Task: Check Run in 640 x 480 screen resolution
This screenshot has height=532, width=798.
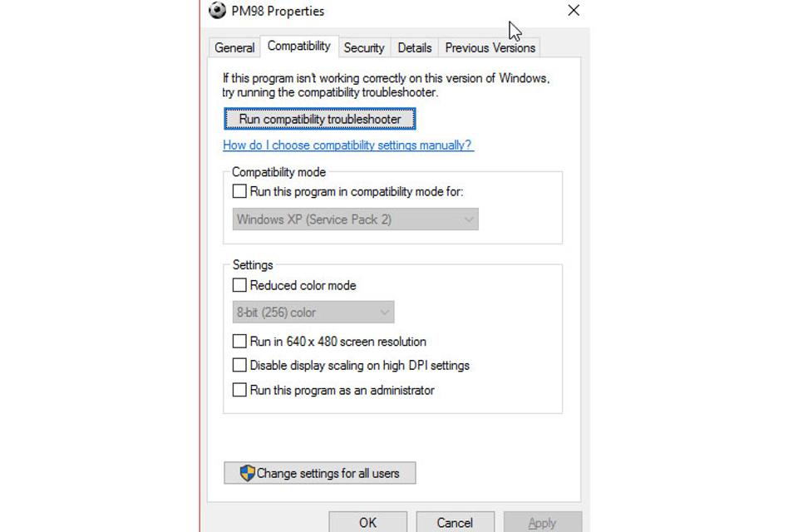Action: pos(239,341)
